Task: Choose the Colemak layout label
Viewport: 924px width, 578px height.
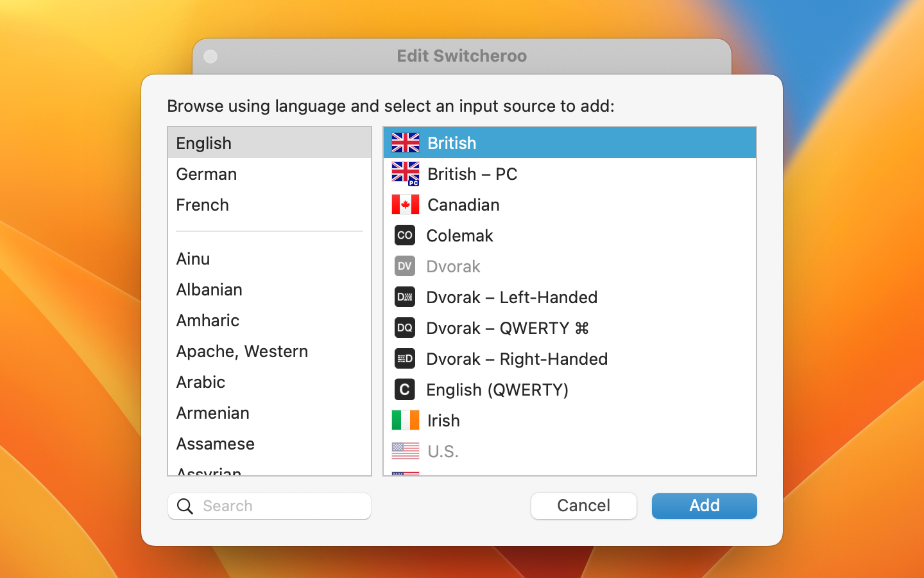Action: 459,235
